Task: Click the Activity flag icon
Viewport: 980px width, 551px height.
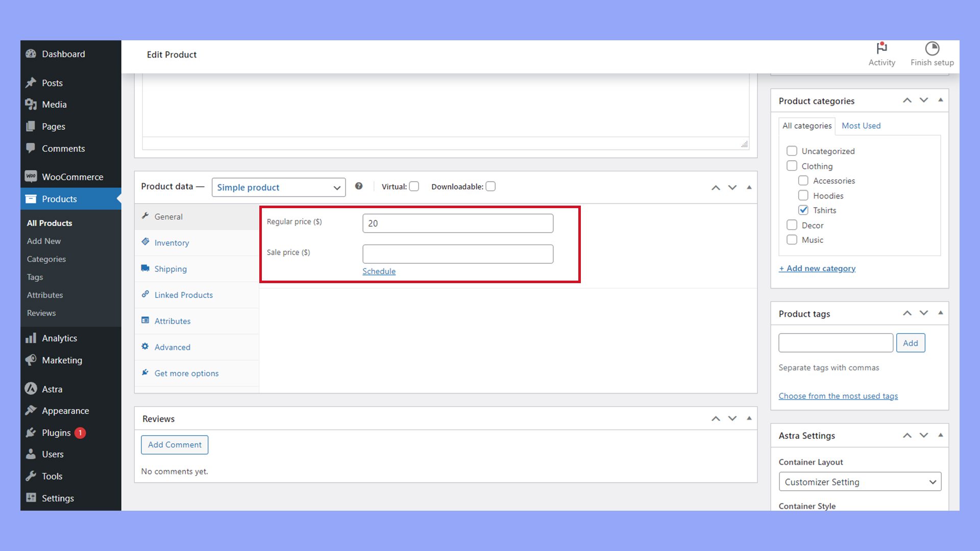Action: (881, 48)
